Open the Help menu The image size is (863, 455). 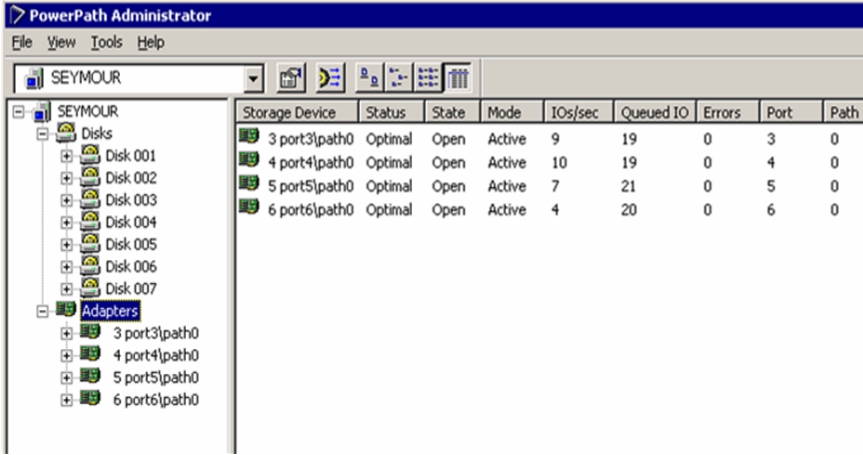pyautogui.click(x=151, y=42)
